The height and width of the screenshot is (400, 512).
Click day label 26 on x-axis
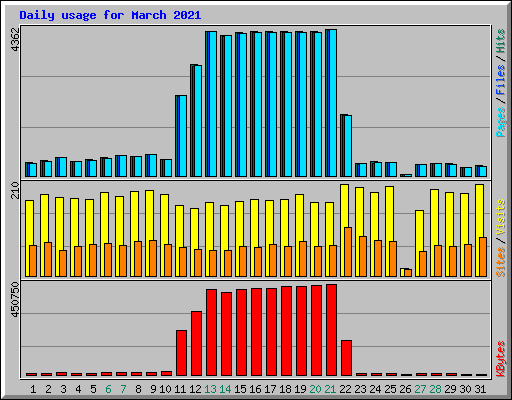405,389
